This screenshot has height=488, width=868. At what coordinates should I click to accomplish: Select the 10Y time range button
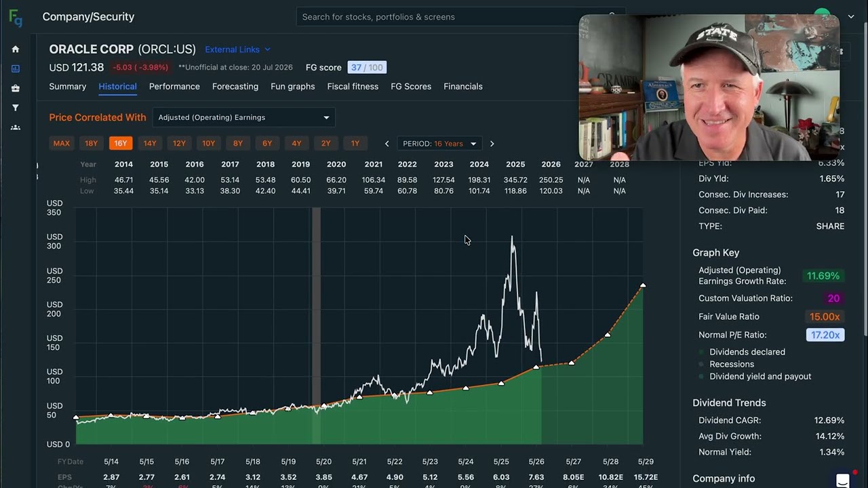point(208,143)
